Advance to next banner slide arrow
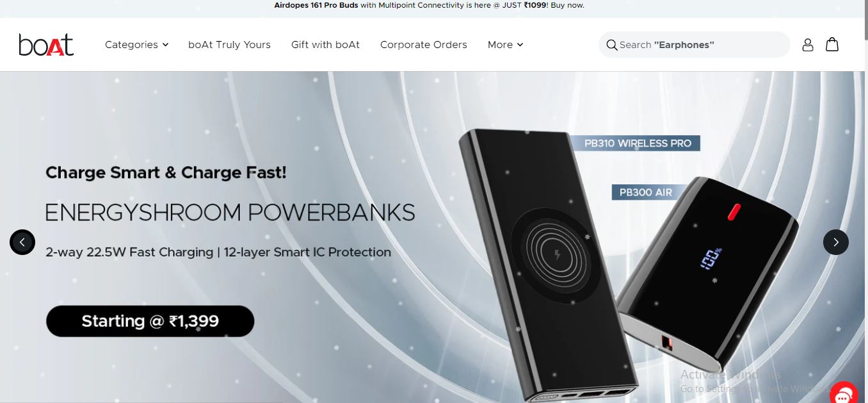Screen dimensions: 868x403 point(836,242)
